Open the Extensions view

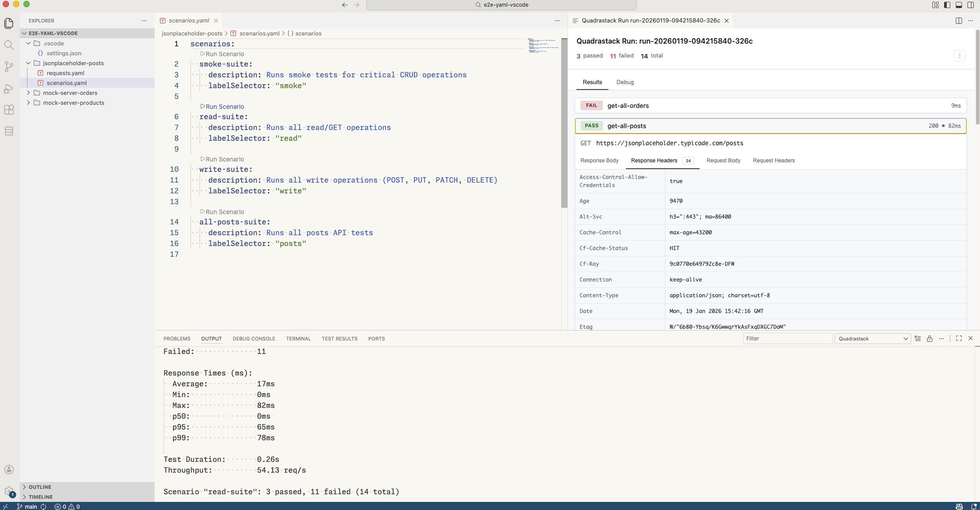click(9, 110)
